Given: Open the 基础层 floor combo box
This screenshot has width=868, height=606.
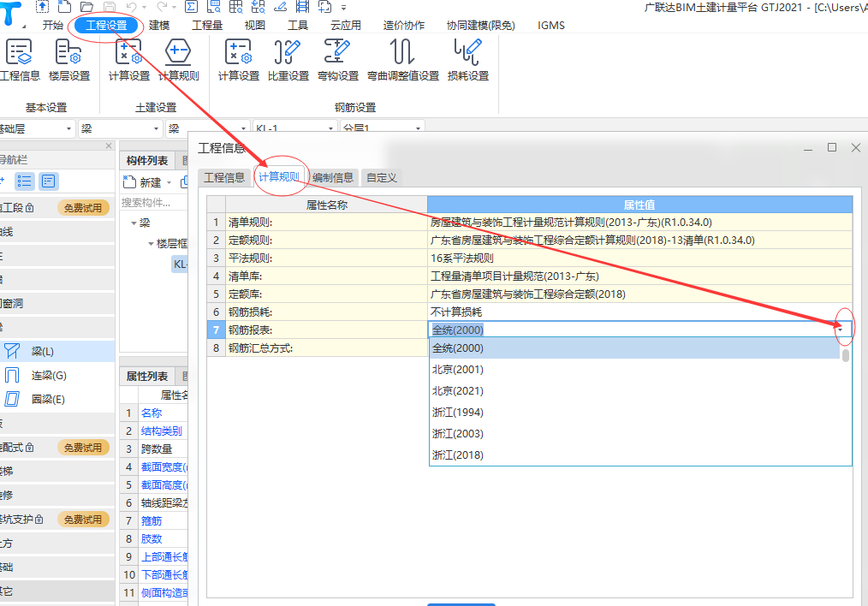Looking at the screenshot, I should pyautogui.click(x=37, y=128).
